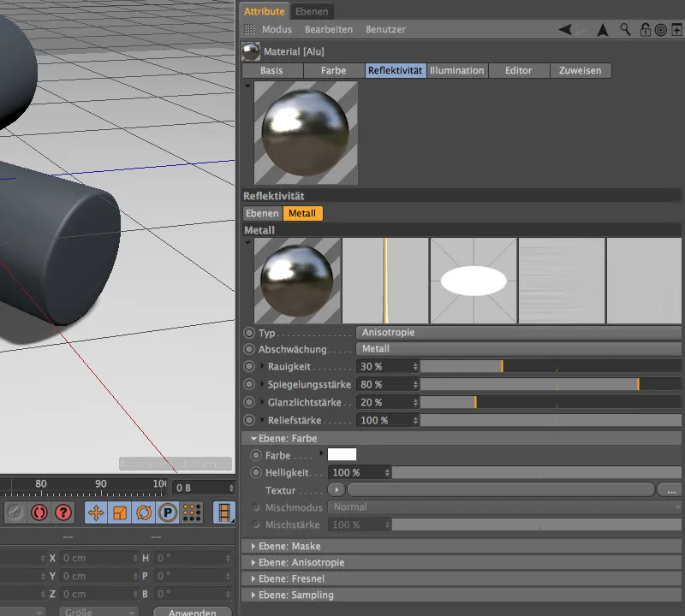Click the up arrow navigation icon
The height and width of the screenshot is (616, 685).
603,30
